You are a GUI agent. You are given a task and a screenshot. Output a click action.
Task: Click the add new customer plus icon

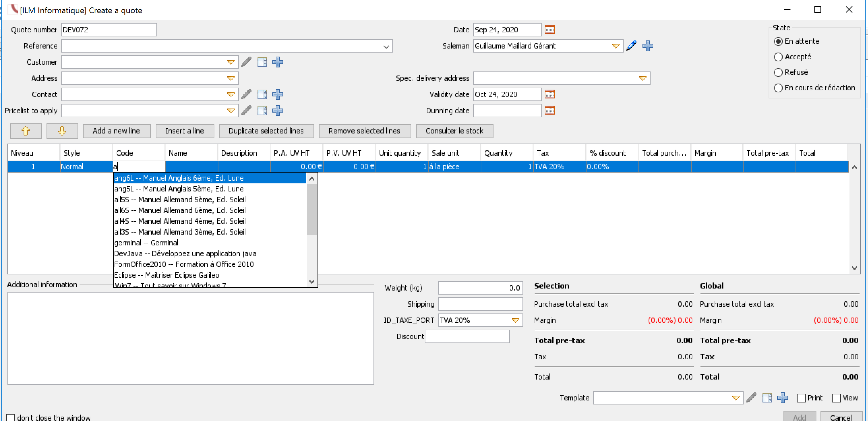[x=278, y=61]
